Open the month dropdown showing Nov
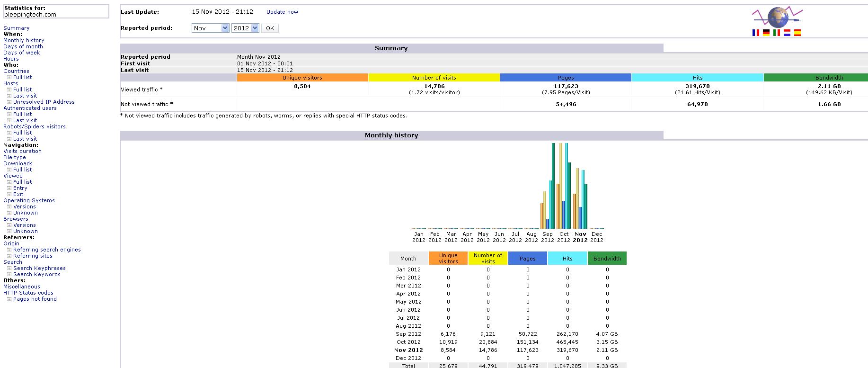The image size is (868, 368). (x=211, y=28)
